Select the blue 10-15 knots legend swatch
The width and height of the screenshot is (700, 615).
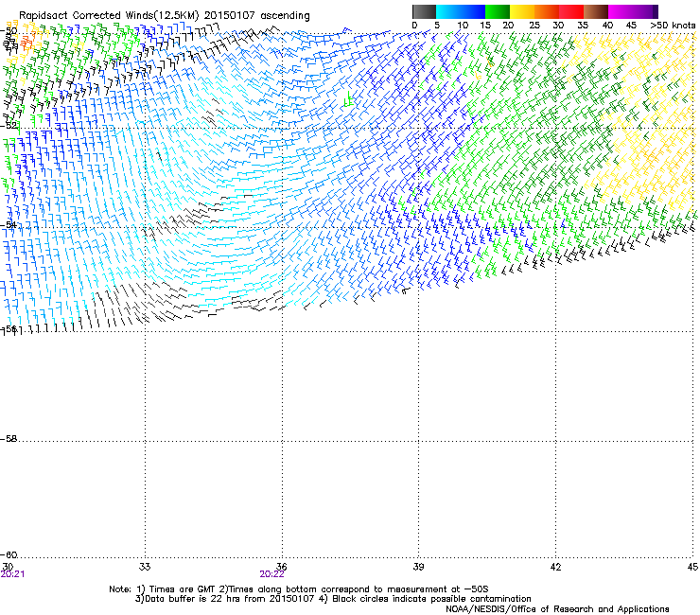(x=473, y=11)
